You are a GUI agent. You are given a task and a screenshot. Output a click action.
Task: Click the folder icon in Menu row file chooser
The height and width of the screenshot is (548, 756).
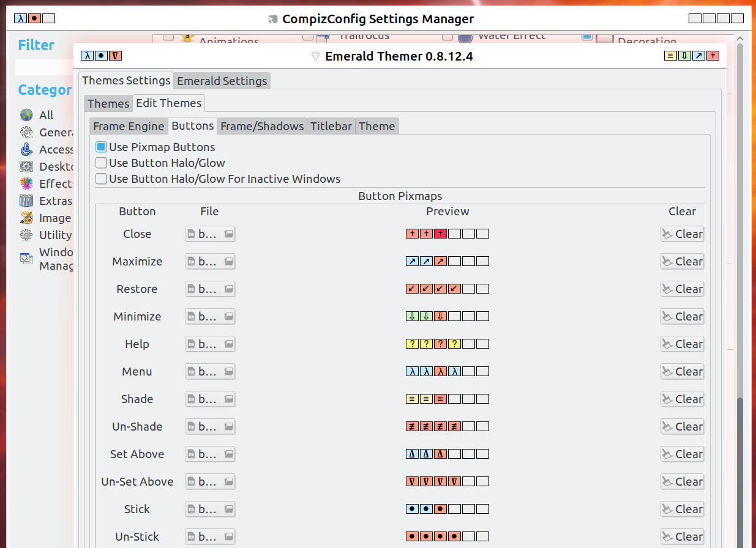pos(228,372)
